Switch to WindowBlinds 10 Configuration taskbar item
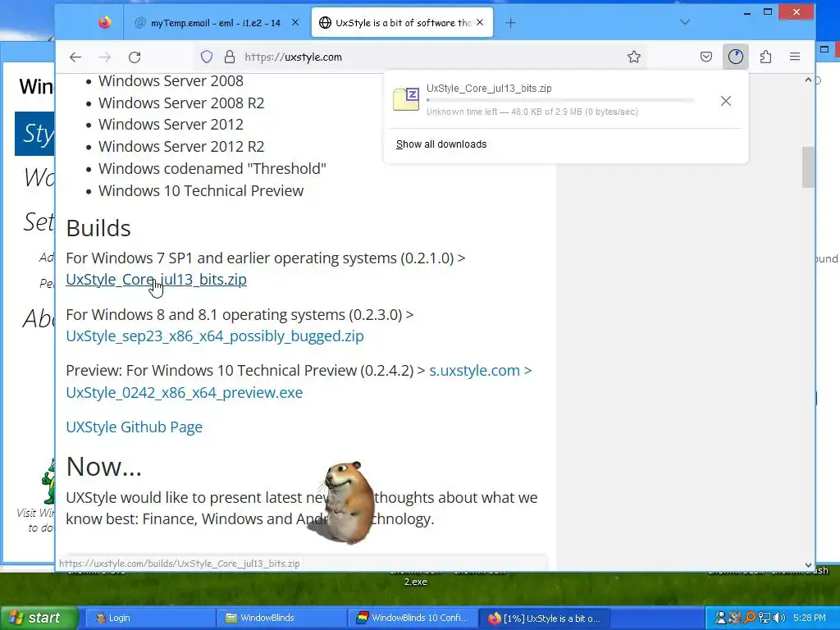840x630 pixels. click(x=413, y=618)
